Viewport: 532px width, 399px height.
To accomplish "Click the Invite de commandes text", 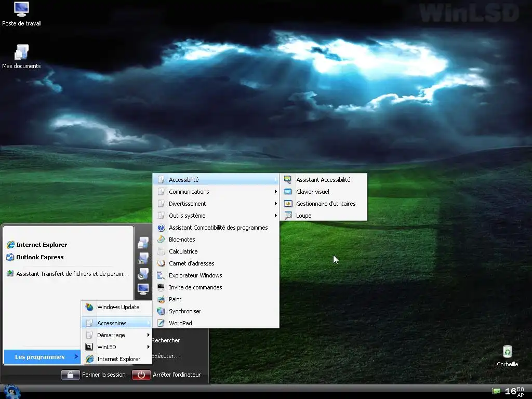I will [x=195, y=287].
